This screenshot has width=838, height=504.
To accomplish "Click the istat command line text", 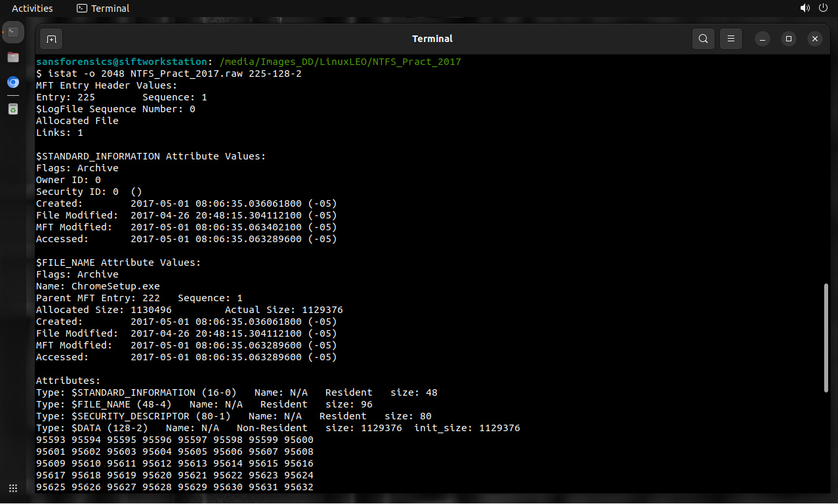I will click(169, 73).
